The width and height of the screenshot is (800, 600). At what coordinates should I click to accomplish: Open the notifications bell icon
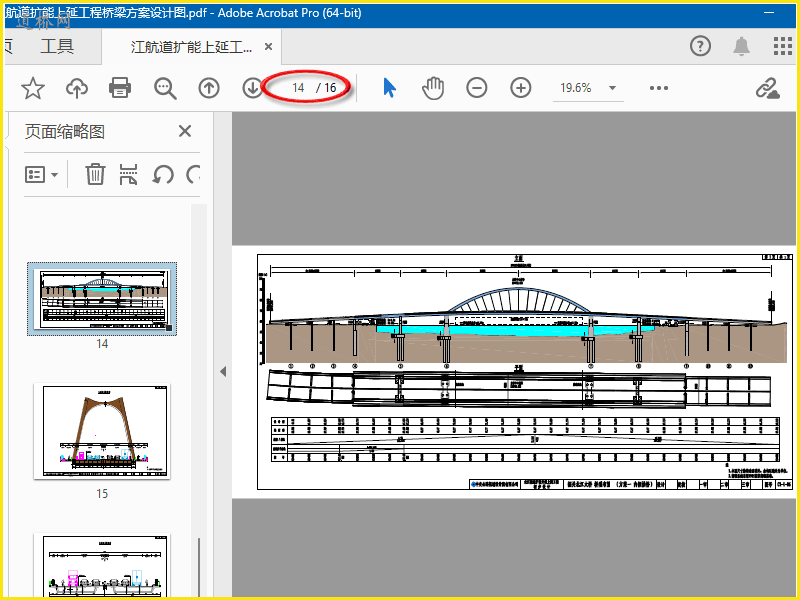pyautogui.click(x=741, y=46)
